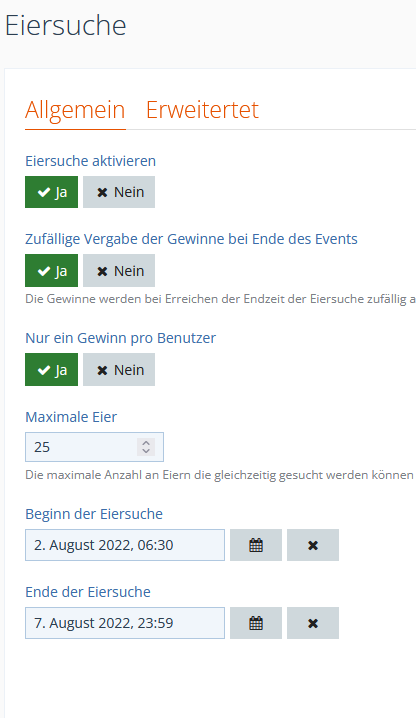Click the Maximale Eier label

(x=71, y=417)
